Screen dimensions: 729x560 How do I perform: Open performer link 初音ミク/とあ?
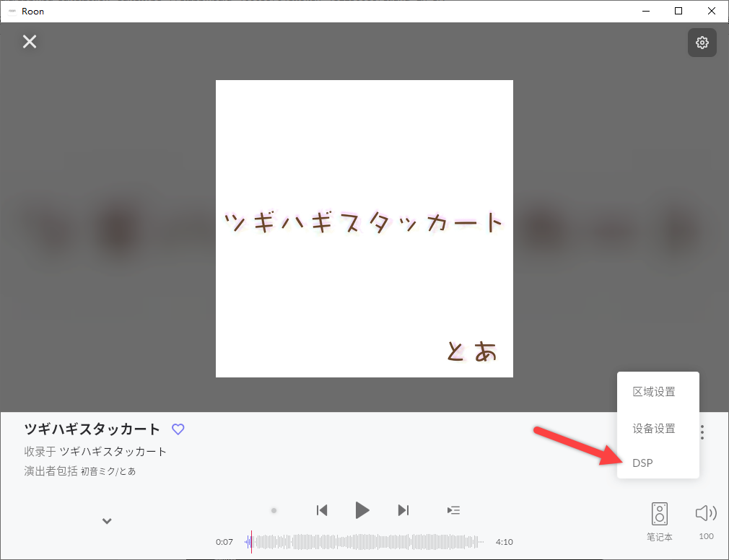pyautogui.click(x=108, y=471)
